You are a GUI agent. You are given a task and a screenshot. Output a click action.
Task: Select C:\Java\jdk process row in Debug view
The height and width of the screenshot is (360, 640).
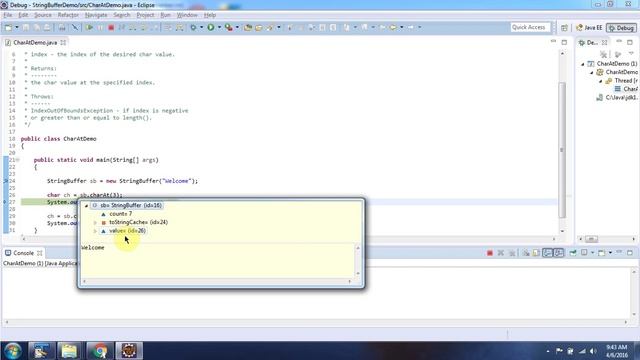tap(617, 98)
